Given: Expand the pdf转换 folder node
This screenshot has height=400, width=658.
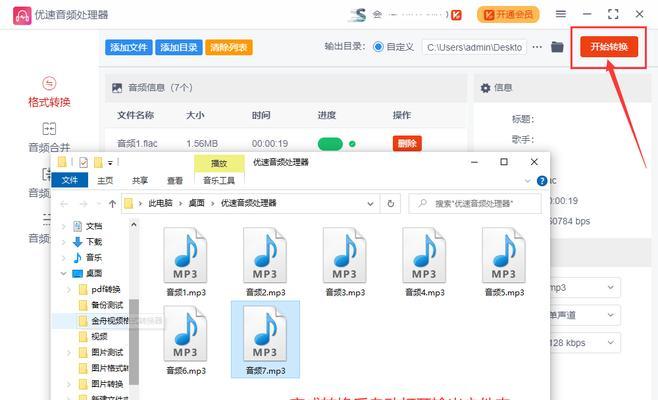Looking at the screenshot, I should pos(69,290).
